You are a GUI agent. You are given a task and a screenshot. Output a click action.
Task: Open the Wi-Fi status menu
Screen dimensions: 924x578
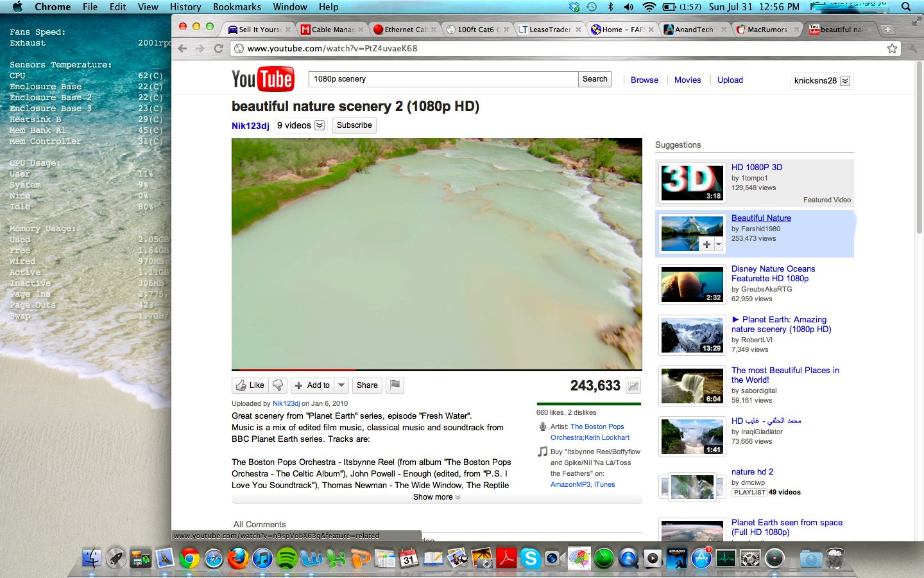649,7
